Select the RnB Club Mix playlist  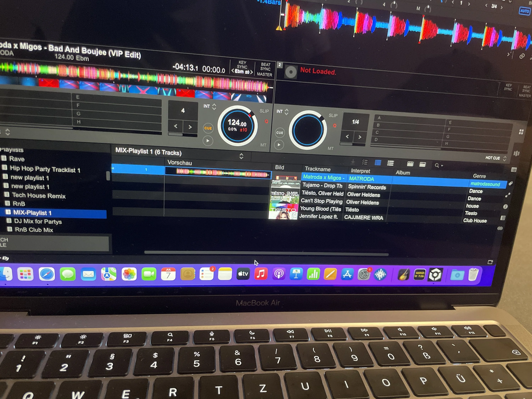click(34, 230)
